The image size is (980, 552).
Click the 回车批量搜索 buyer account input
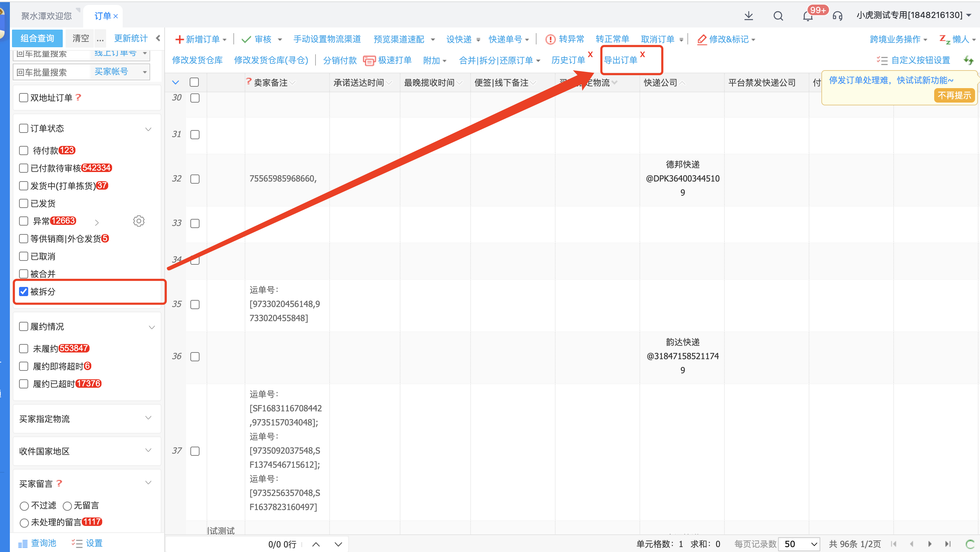(x=52, y=72)
